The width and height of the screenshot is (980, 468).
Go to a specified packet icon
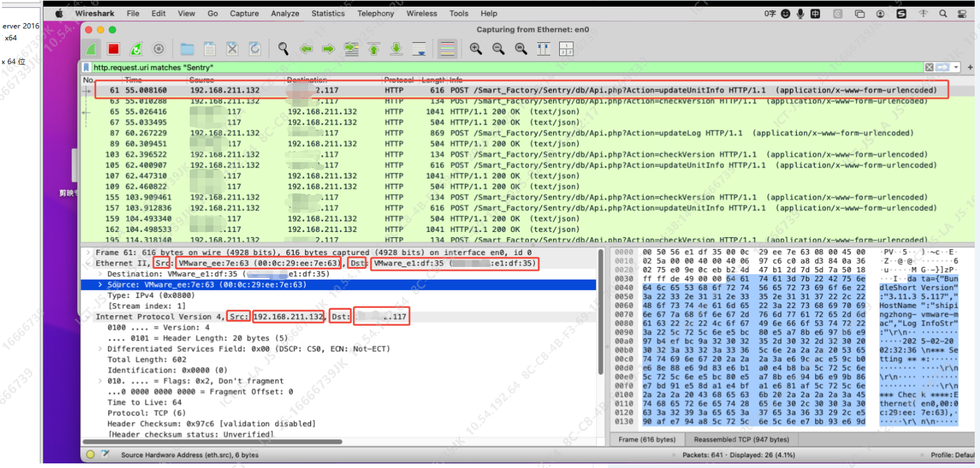point(352,49)
